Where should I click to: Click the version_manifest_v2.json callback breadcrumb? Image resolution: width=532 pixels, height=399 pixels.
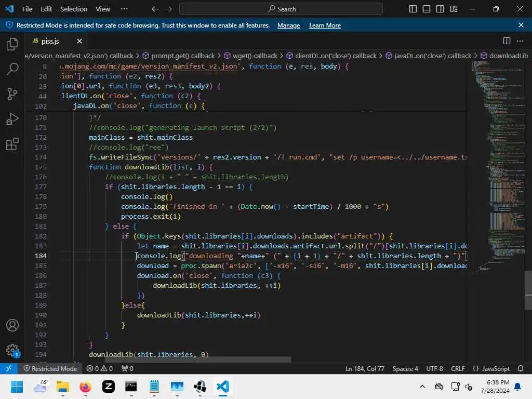pos(79,56)
